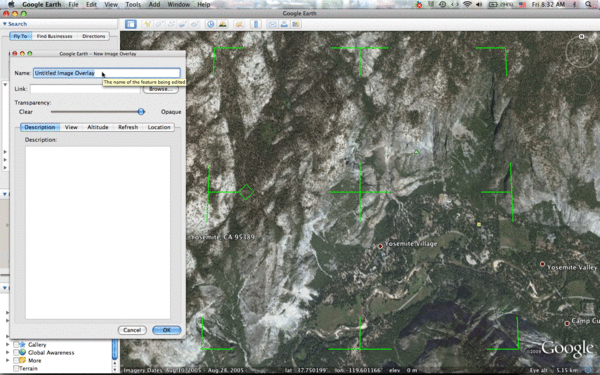The width and height of the screenshot is (600, 375).
Task: Switch to the Refresh tab
Action: coord(128,127)
